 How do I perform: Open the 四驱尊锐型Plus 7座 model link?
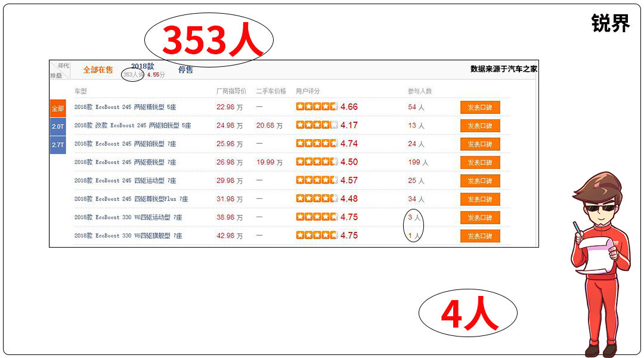131,199
